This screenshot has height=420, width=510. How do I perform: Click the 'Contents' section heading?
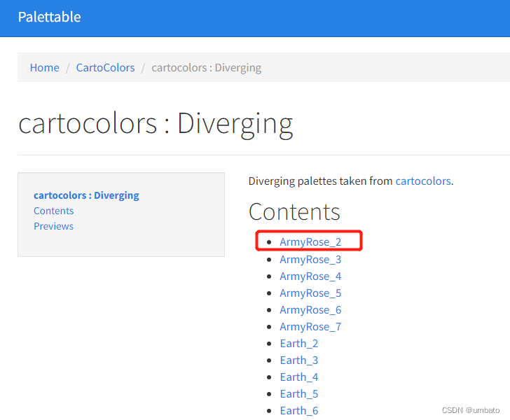pos(294,211)
